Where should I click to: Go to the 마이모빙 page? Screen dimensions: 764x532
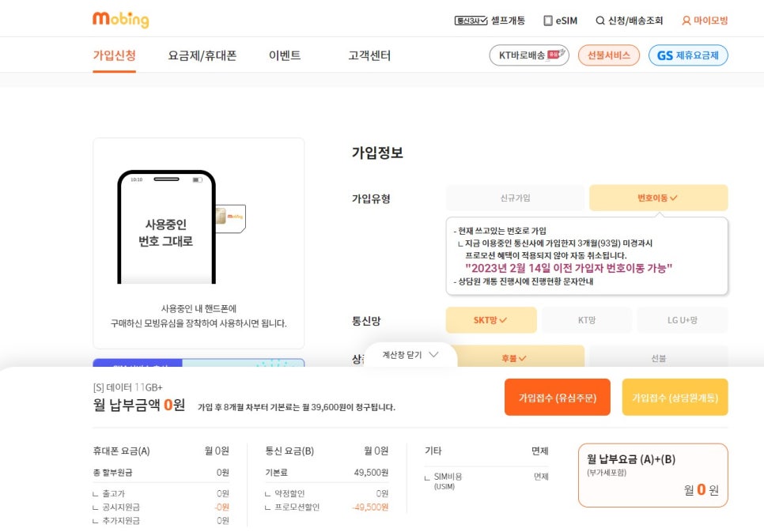710,21
